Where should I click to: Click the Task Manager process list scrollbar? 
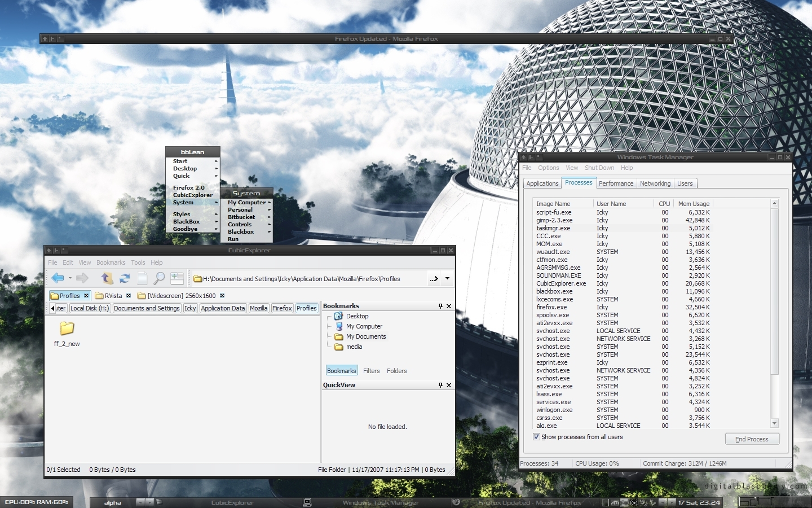[774, 314]
